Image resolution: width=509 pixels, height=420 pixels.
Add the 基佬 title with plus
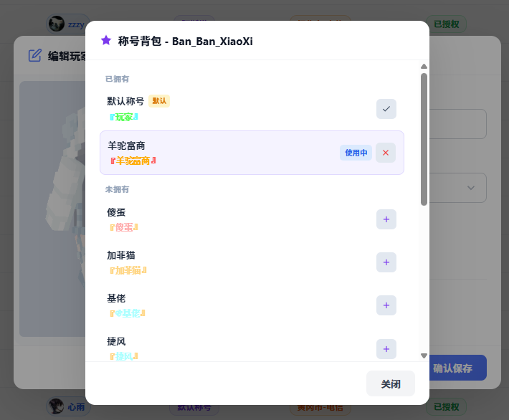point(386,305)
